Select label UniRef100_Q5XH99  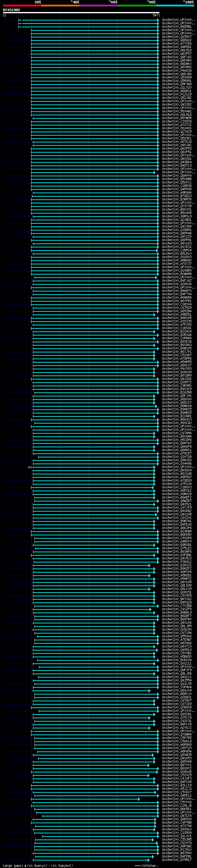pos(177,77)
